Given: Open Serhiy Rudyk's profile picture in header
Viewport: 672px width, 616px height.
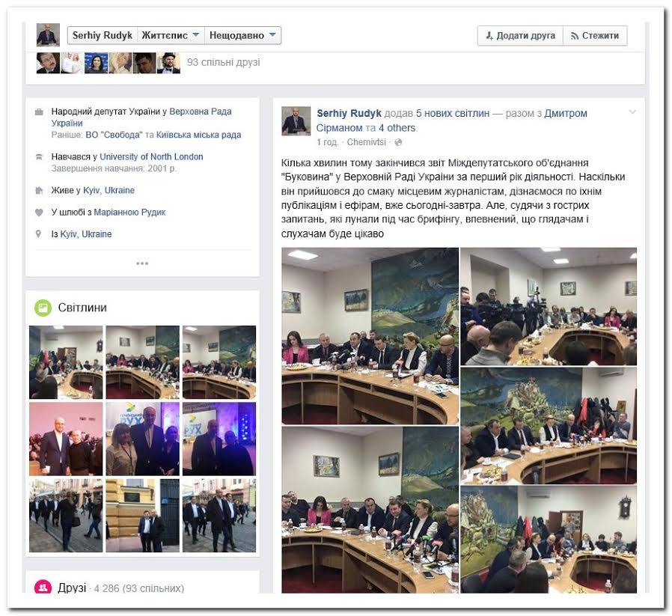Looking at the screenshot, I should pos(48,34).
